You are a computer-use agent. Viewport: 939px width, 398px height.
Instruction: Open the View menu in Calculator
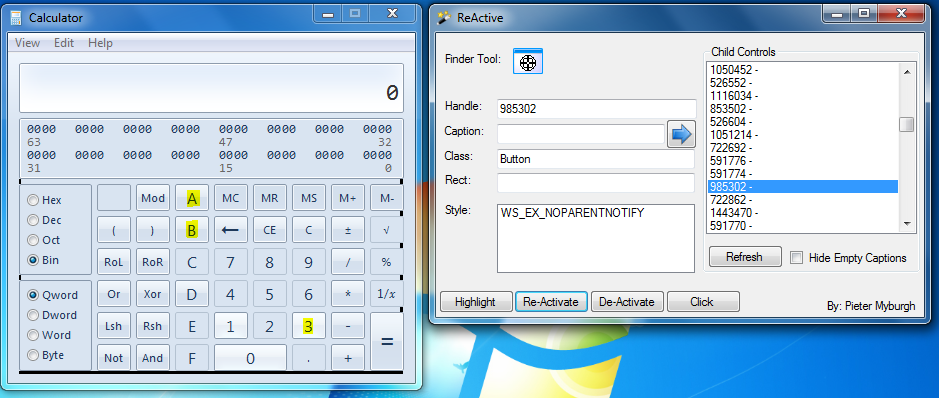(28, 43)
